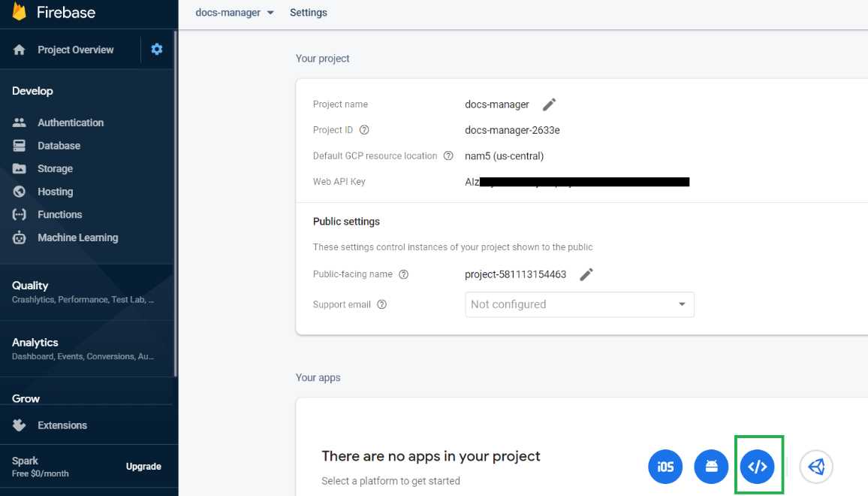Image resolution: width=868 pixels, height=496 pixels.
Task: Go to Project Overview
Action: tap(76, 49)
